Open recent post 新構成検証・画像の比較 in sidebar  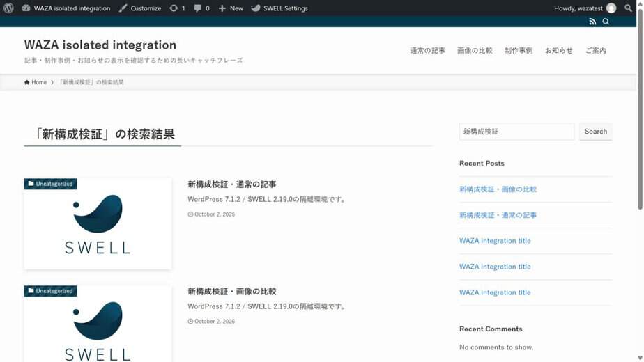point(498,189)
